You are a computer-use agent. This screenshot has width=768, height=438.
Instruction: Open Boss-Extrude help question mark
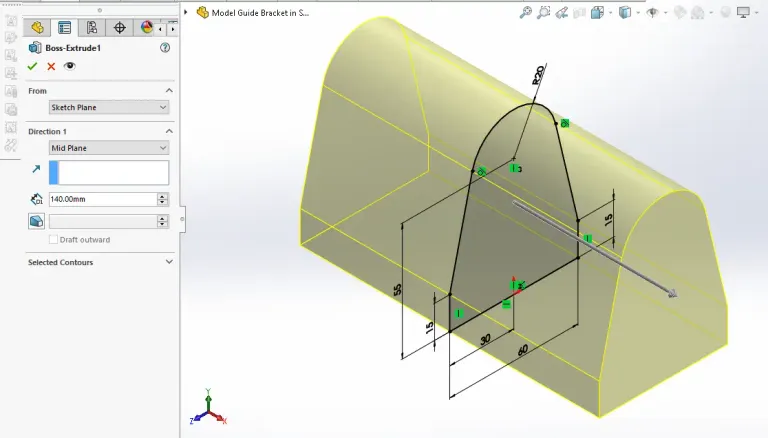164,48
